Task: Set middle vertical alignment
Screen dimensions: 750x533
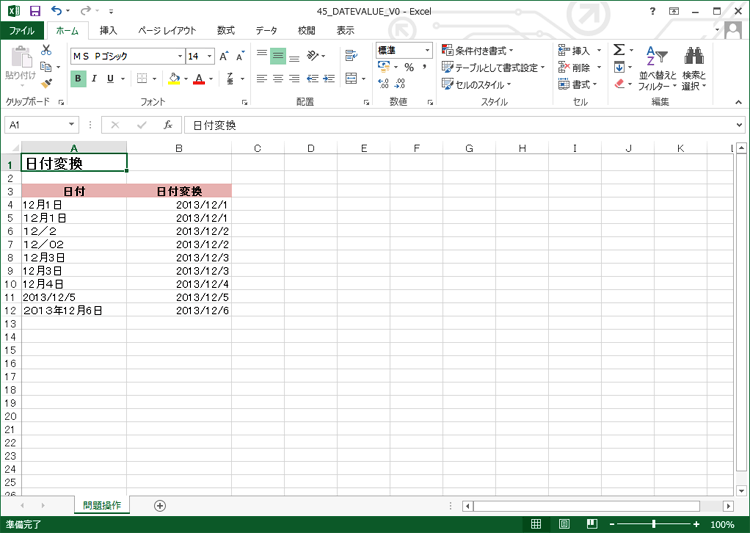Action: click(278, 56)
